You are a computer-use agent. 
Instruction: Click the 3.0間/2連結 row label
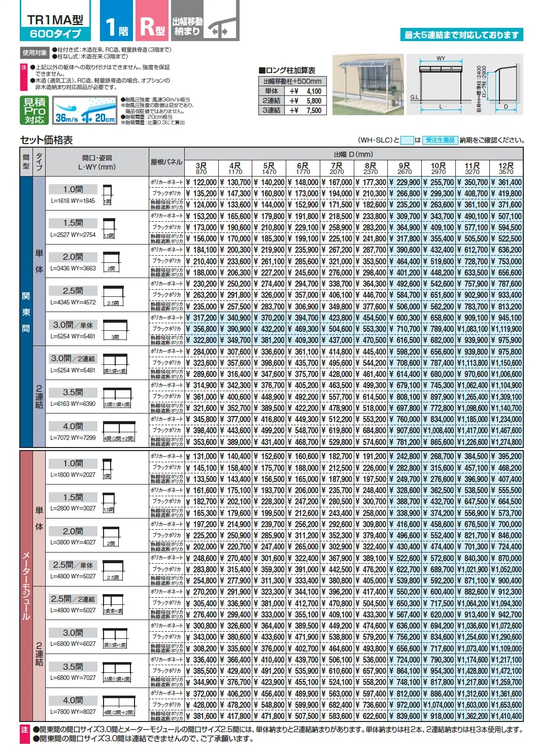[x=73, y=359]
